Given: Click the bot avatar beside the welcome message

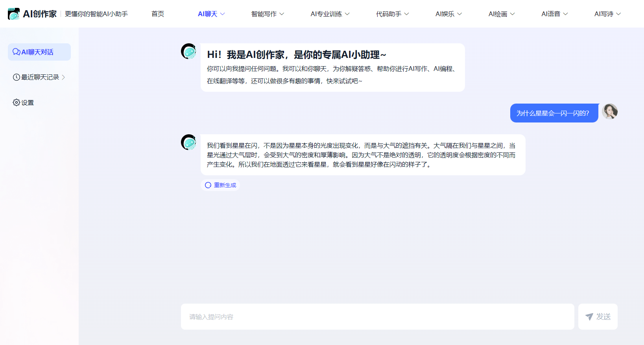Looking at the screenshot, I should tap(189, 51).
